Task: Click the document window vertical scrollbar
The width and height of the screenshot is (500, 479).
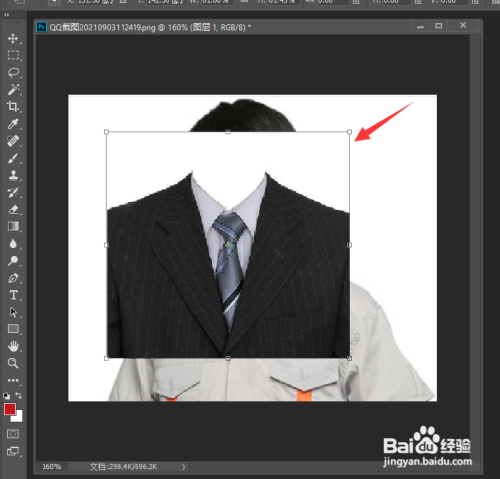Action: 475,247
